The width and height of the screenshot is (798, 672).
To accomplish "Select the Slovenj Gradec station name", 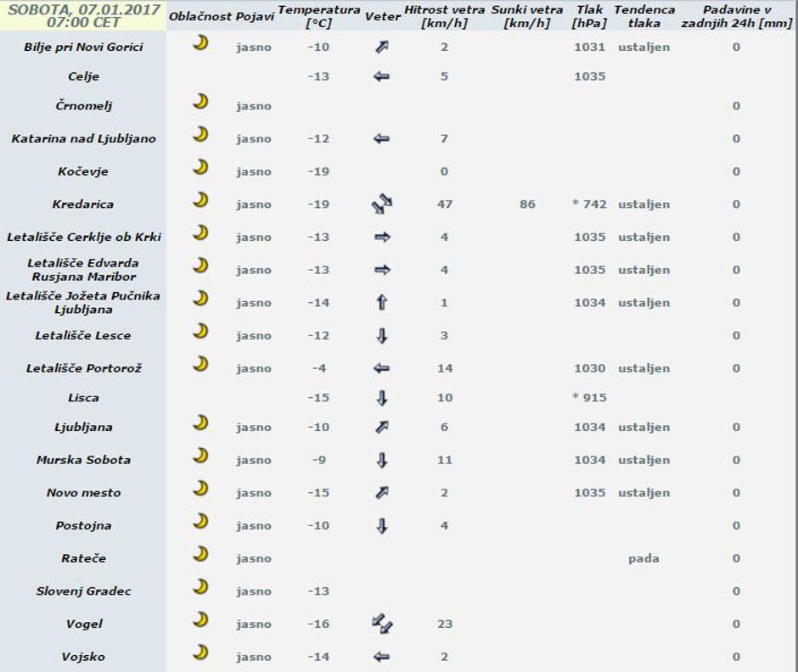I will (83, 591).
